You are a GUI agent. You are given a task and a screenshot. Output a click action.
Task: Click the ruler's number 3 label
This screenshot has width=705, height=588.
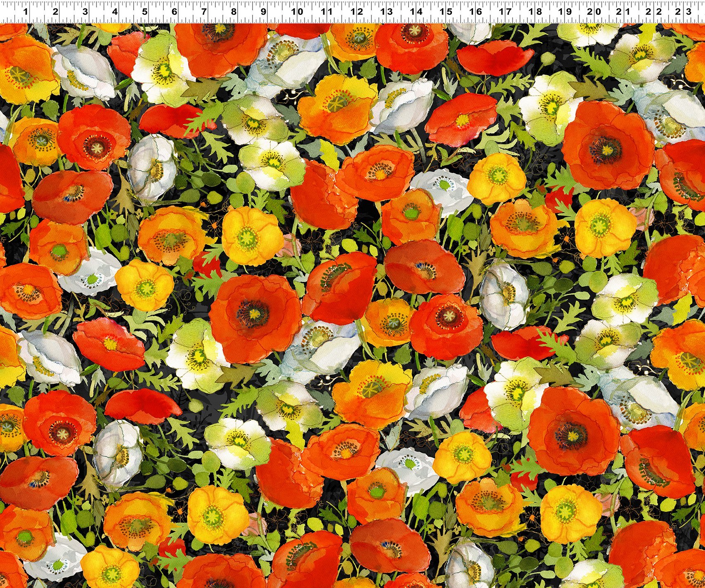[85, 12]
